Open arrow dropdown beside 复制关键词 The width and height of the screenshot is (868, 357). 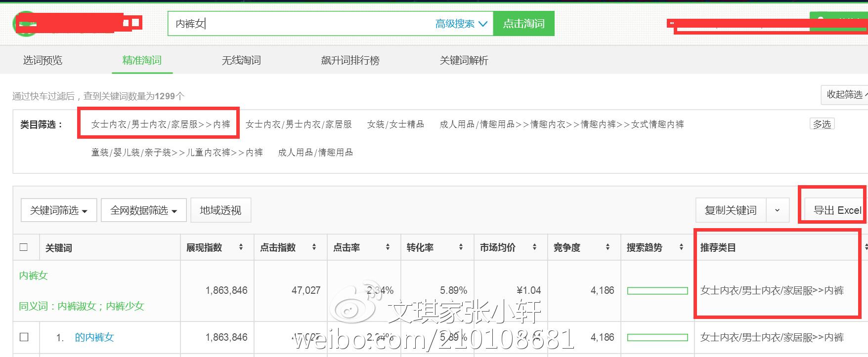[778, 210]
